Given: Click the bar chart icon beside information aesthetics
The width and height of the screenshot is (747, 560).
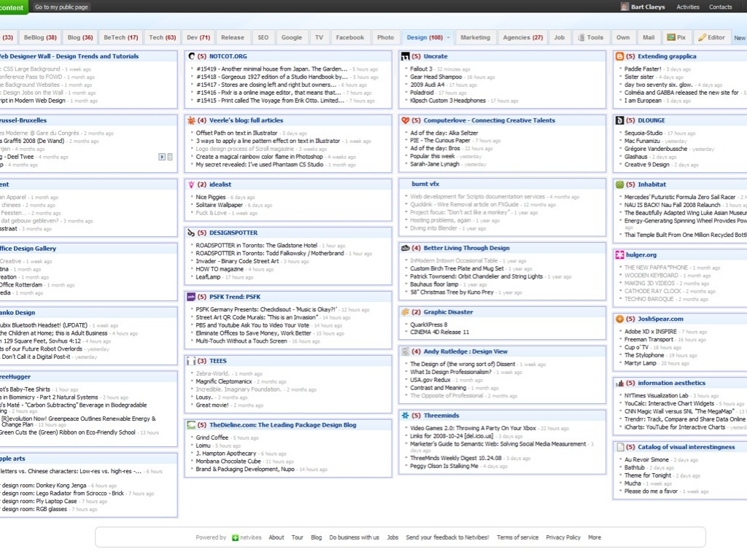Looking at the screenshot, I should (620, 383).
